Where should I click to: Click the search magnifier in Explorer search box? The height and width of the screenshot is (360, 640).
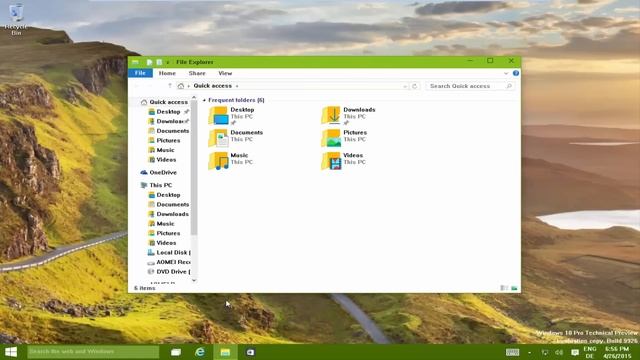pyautogui.click(x=509, y=86)
